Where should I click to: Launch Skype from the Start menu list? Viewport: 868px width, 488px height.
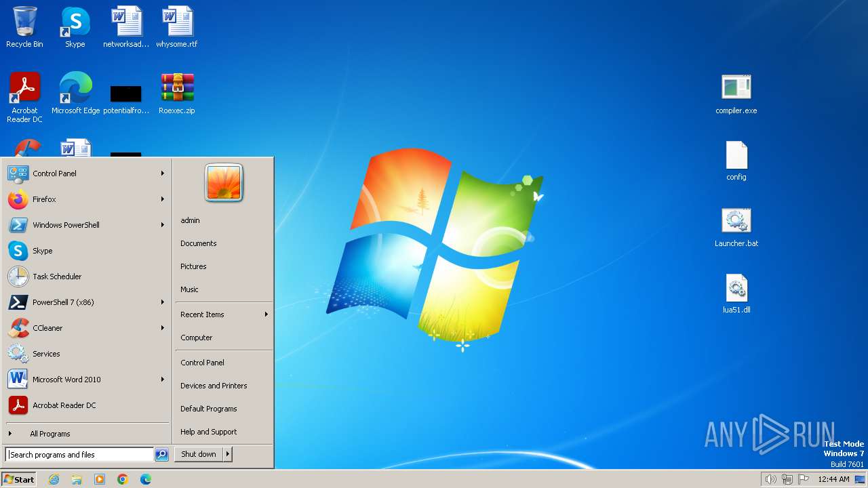[87, 251]
